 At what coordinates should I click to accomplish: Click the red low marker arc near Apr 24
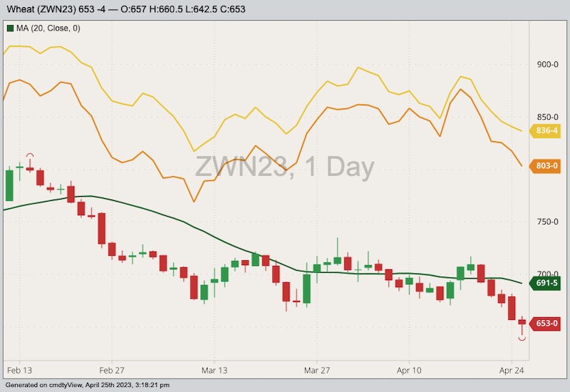coord(522,339)
